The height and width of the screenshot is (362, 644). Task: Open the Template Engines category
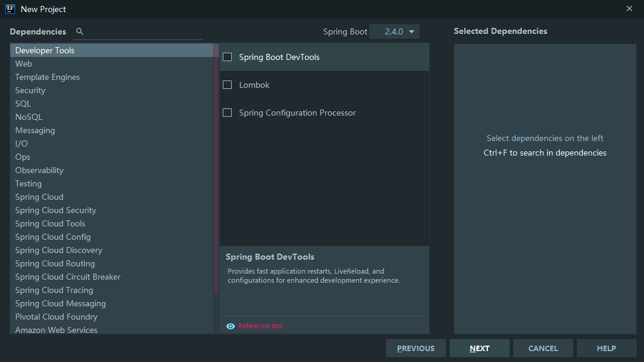pyautogui.click(x=112, y=77)
